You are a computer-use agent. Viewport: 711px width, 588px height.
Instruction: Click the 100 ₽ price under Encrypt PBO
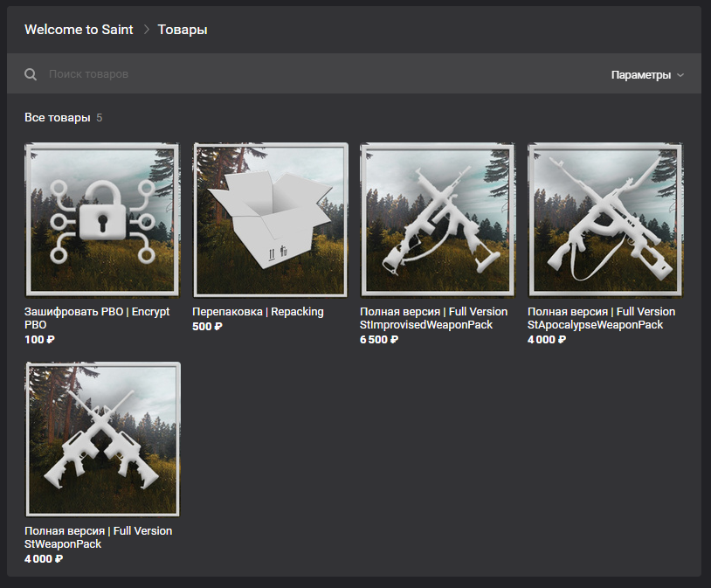[x=39, y=339]
